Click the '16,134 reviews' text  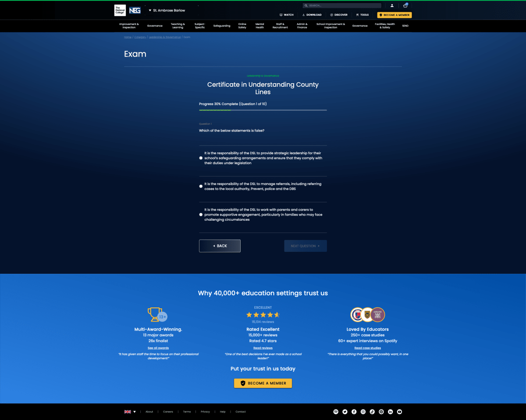pos(263,322)
